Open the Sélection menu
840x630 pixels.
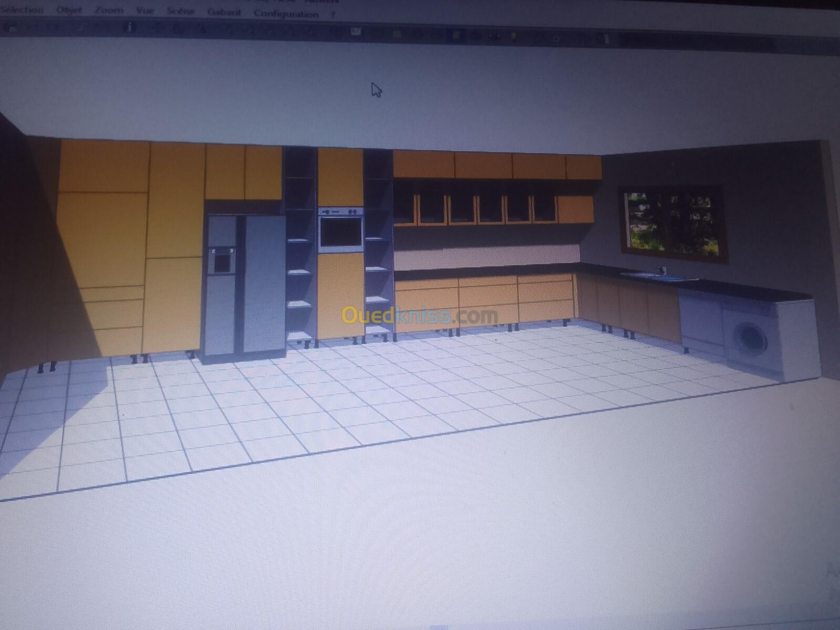tap(22, 10)
